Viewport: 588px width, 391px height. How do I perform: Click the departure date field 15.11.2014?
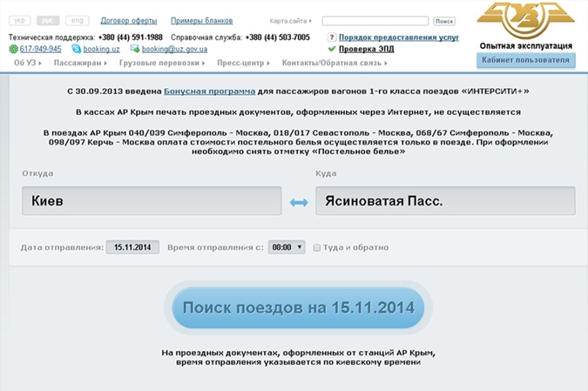132,247
